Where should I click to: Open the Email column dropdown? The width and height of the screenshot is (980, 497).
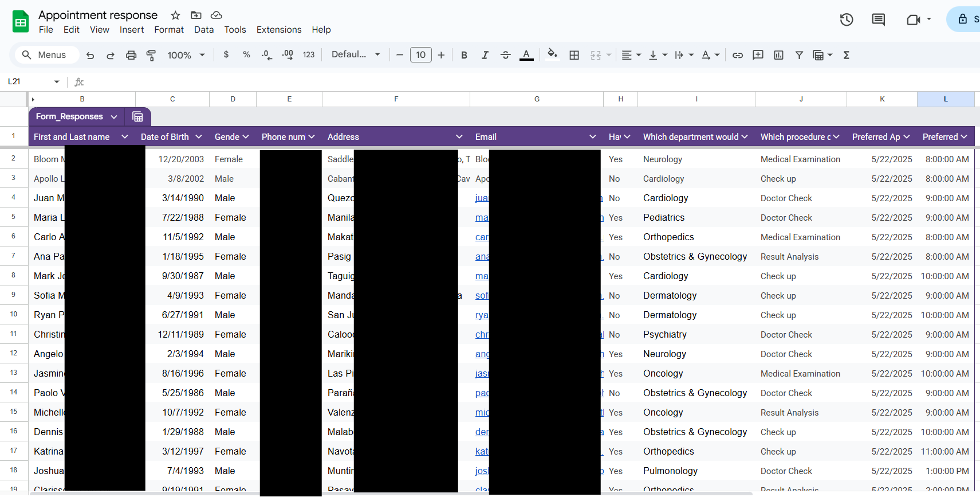593,137
